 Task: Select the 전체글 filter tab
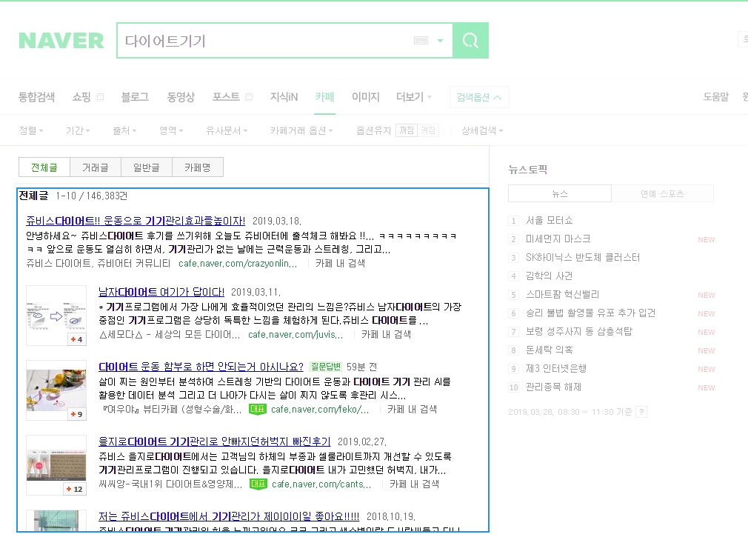pos(44,167)
